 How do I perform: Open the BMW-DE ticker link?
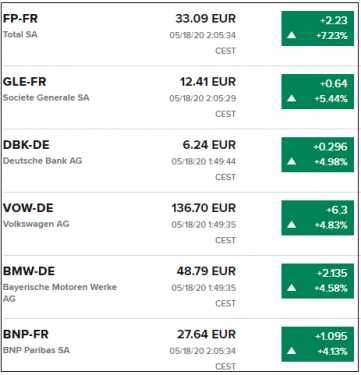coord(29,271)
